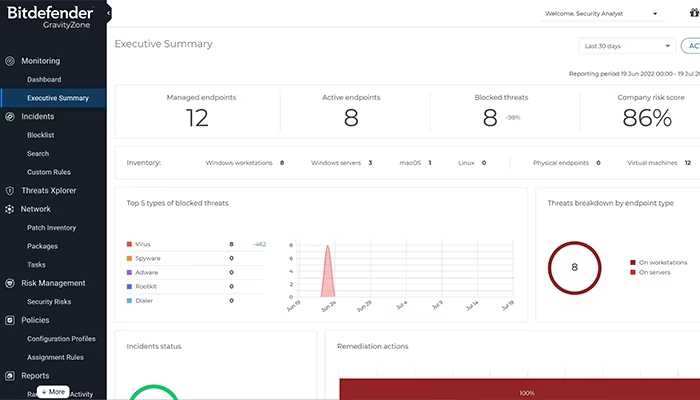Click the On servers legend swatch

(633, 272)
